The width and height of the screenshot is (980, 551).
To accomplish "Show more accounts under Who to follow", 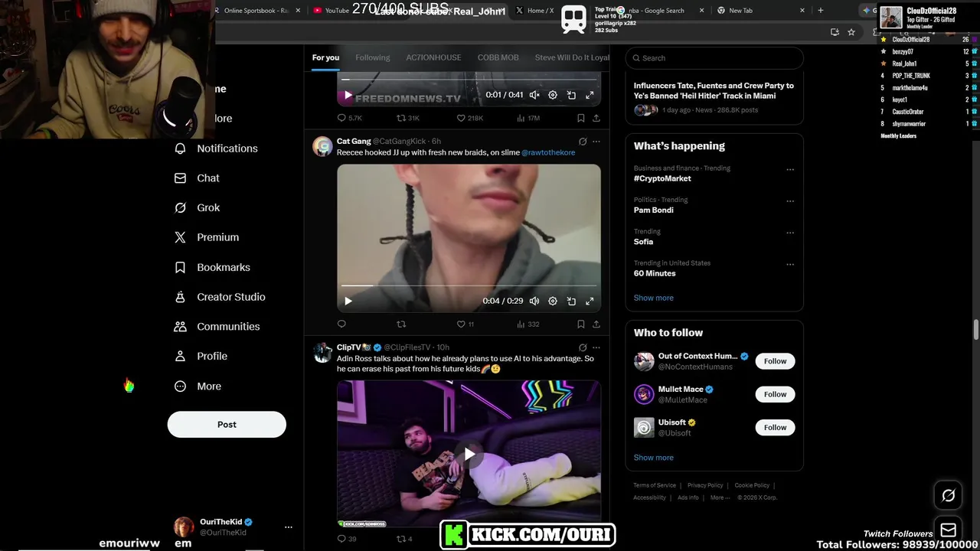I will [653, 458].
